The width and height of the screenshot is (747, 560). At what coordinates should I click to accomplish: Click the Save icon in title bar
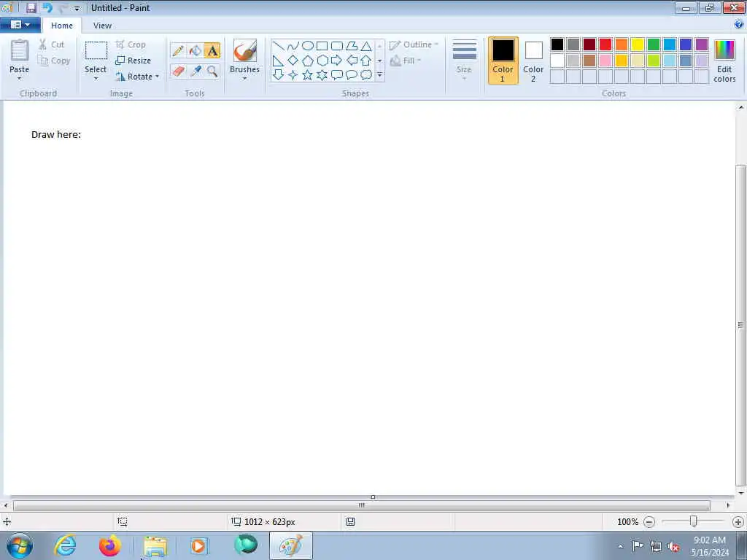click(31, 7)
